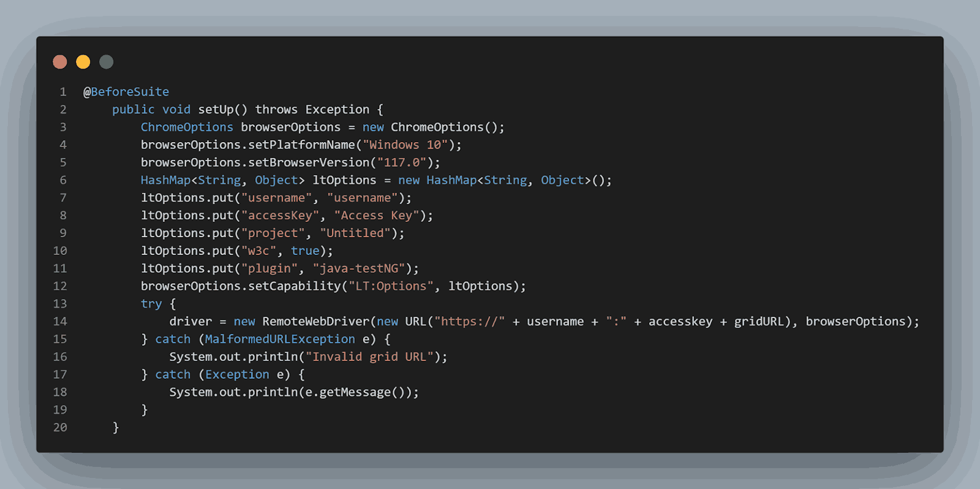Click the yellow minimize dot

83,62
